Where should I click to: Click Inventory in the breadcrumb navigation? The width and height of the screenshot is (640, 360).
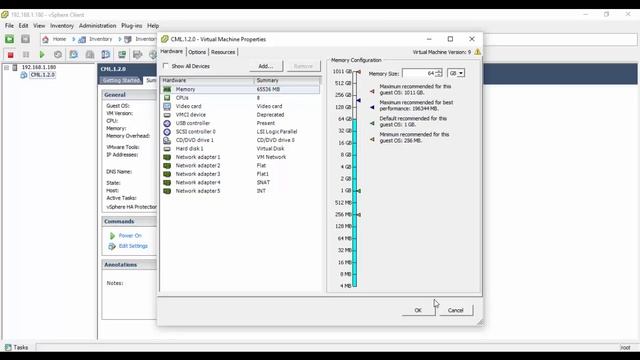tap(100, 39)
